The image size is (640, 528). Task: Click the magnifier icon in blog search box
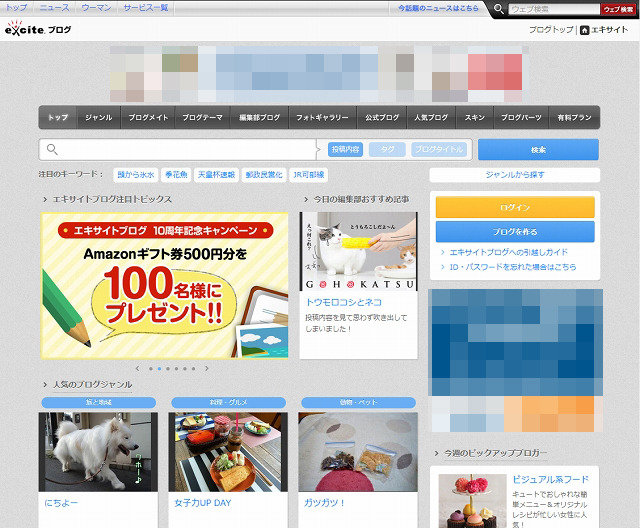pyautogui.click(x=52, y=149)
